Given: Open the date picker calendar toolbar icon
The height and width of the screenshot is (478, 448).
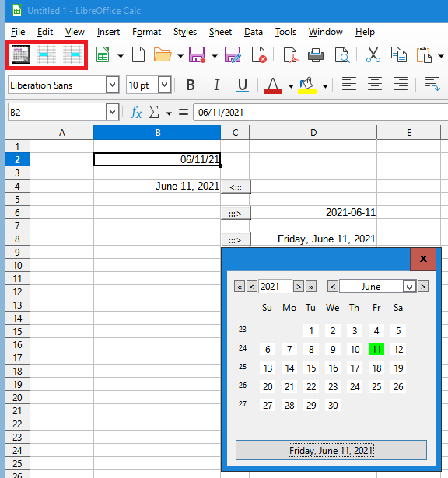Looking at the screenshot, I should [x=21, y=55].
